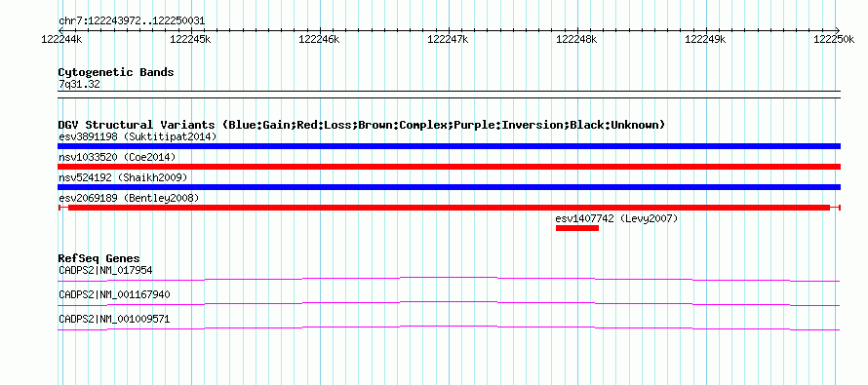This screenshot has height=385, width=868.
Task: Click the 7q31.32 band label
Action: [x=79, y=85]
